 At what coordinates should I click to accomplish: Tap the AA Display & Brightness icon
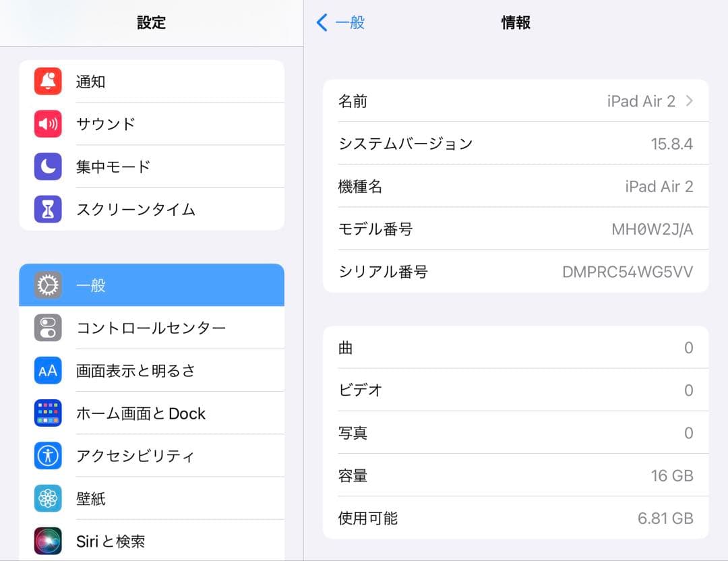point(47,370)
